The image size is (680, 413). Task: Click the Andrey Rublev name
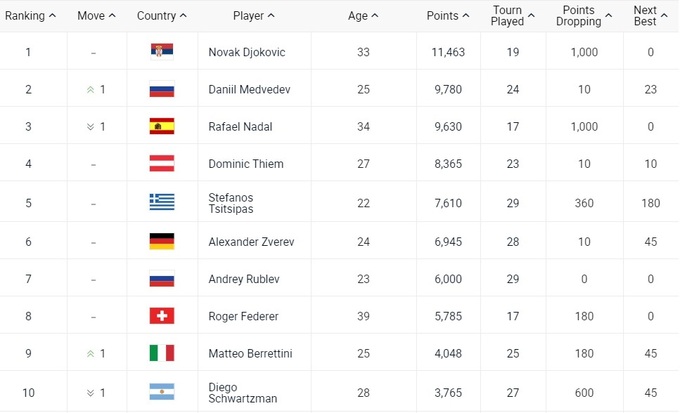coord(243,279)
